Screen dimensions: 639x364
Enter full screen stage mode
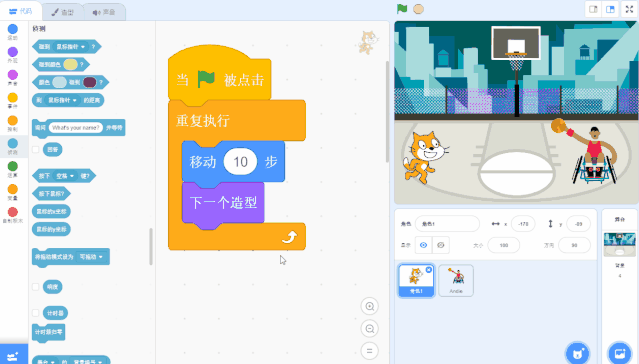tap(629, 9)
